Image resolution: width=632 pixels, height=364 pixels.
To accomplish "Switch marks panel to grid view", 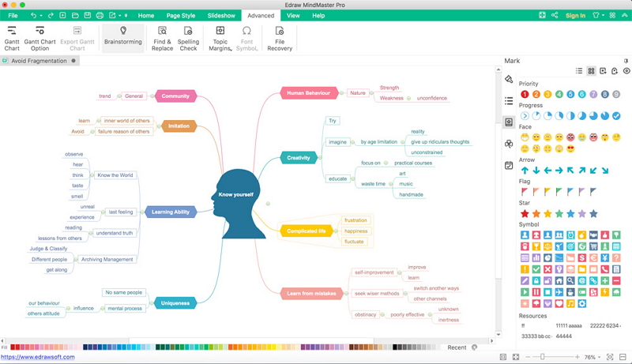I will coord(591,71).
